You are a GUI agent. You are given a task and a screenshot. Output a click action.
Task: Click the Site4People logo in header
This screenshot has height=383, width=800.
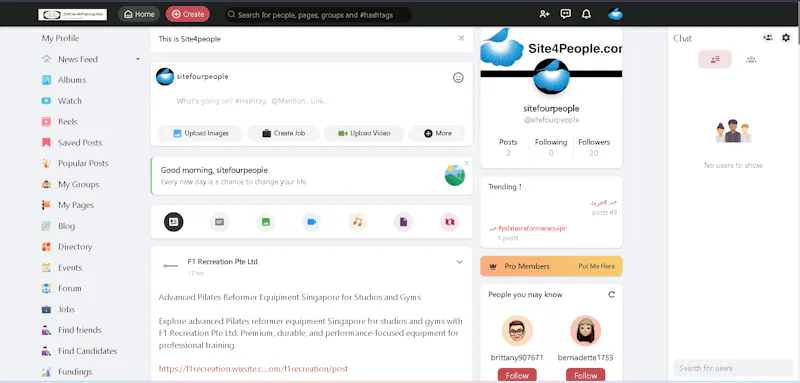pyautogui.click(x=72, y=14)
